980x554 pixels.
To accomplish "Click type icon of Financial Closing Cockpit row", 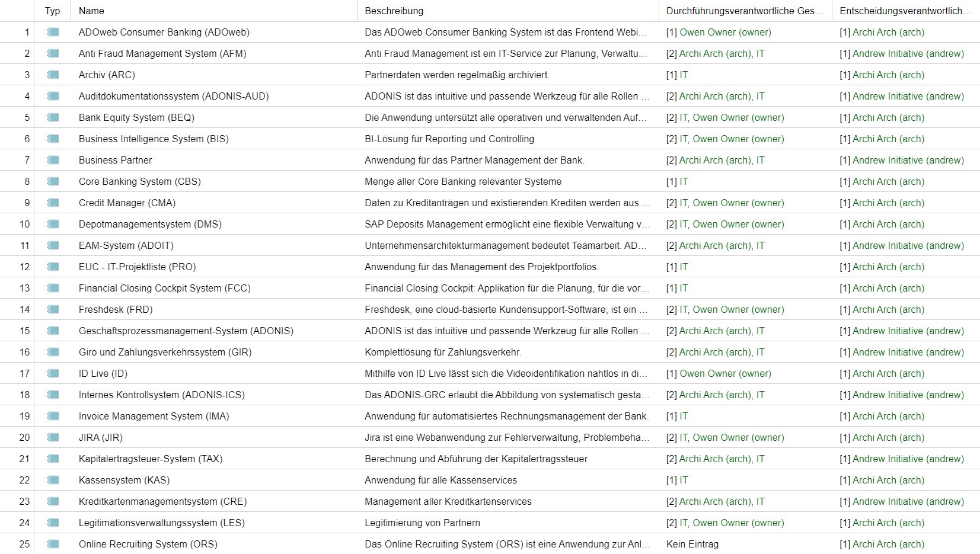I will (x=53, y=288).
